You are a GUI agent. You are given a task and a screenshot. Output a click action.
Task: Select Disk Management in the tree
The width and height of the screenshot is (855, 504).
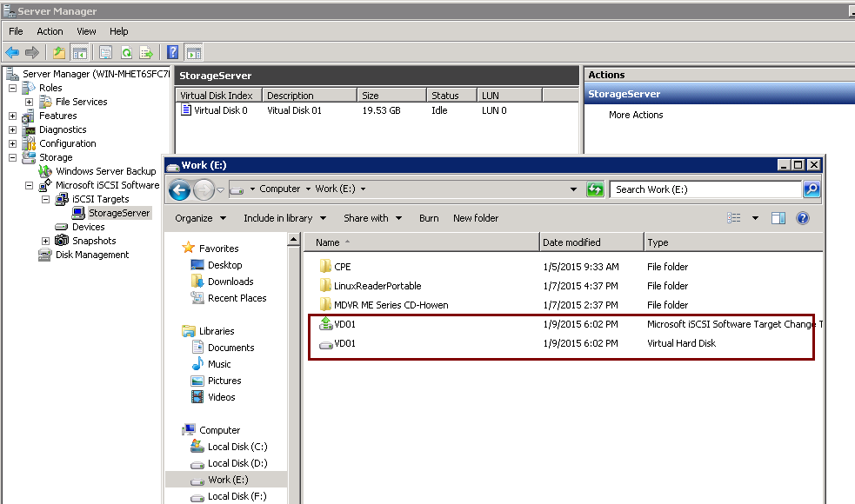[91, 255]
